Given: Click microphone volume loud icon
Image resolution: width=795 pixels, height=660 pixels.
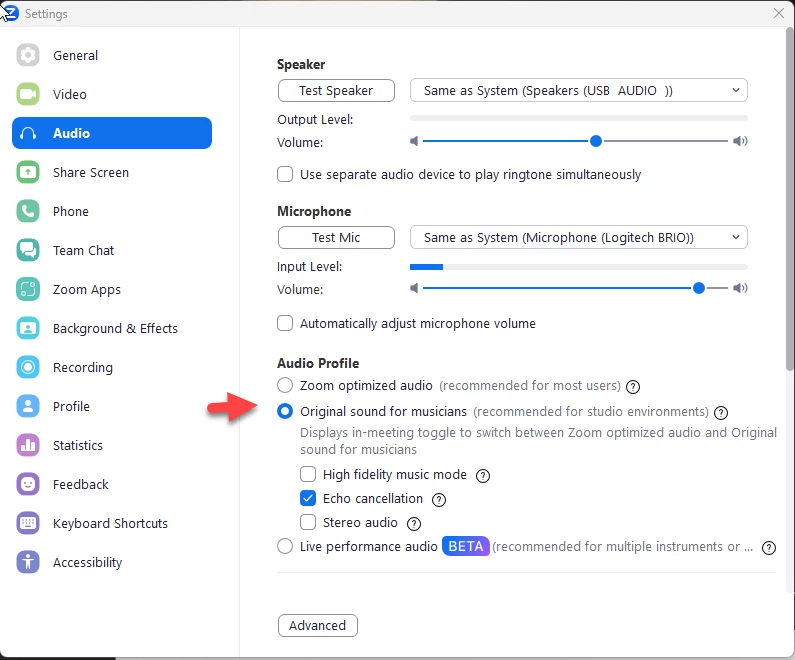Looking at the screenshot, I should point(740,288).
